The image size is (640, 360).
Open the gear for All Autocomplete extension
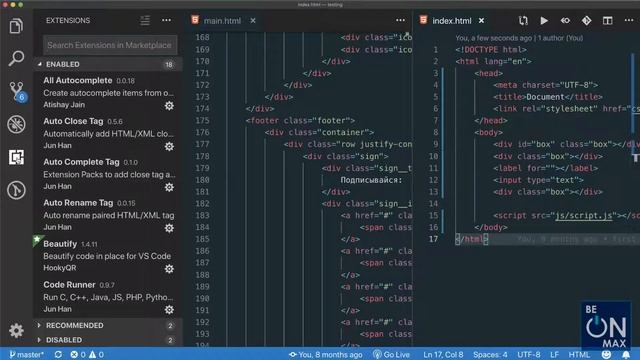(169, 106)
